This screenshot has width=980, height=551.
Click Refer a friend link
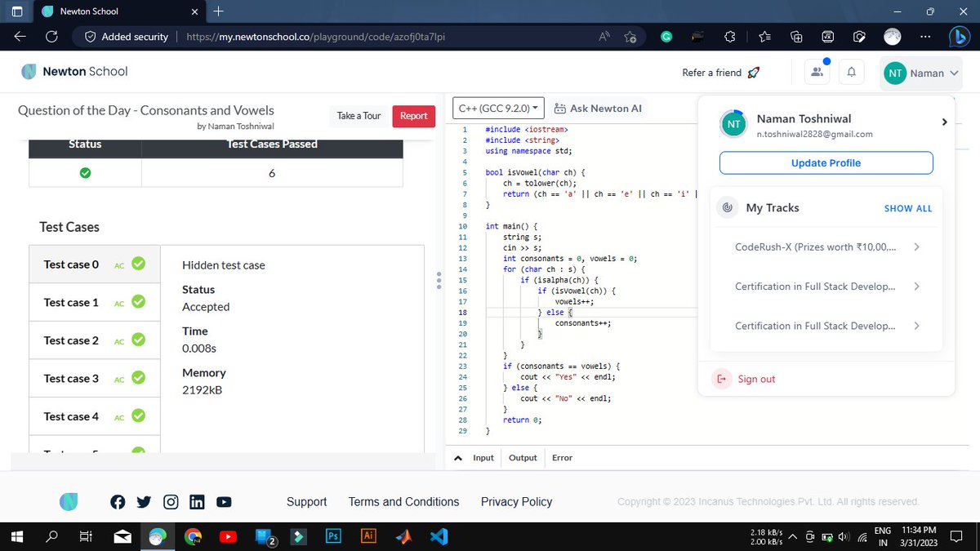click(x=721, y=73)
